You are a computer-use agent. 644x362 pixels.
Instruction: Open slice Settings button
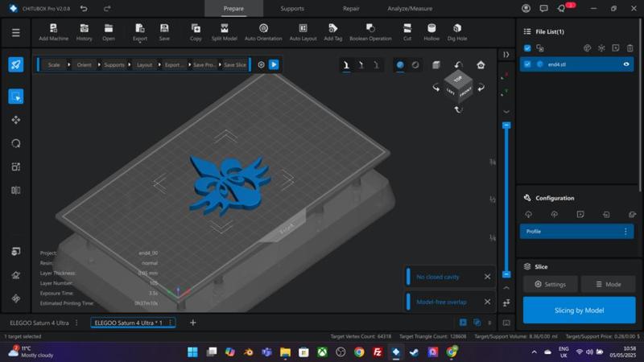coord(550,284)
